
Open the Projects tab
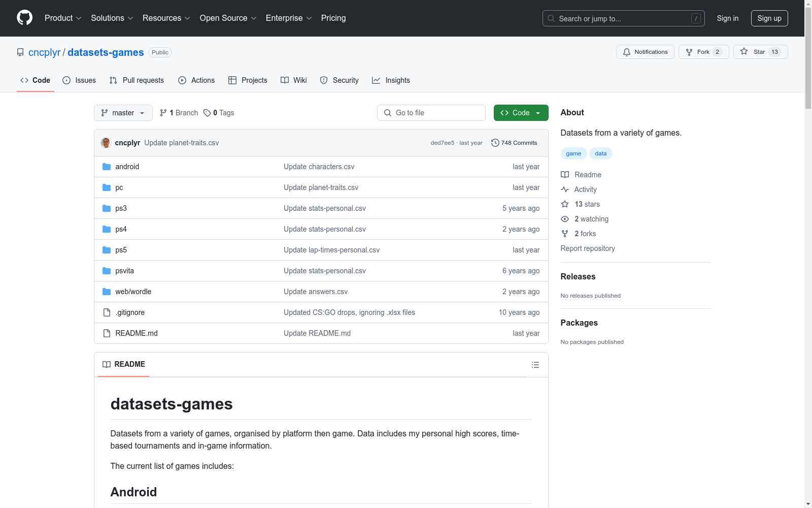(248, 80)
